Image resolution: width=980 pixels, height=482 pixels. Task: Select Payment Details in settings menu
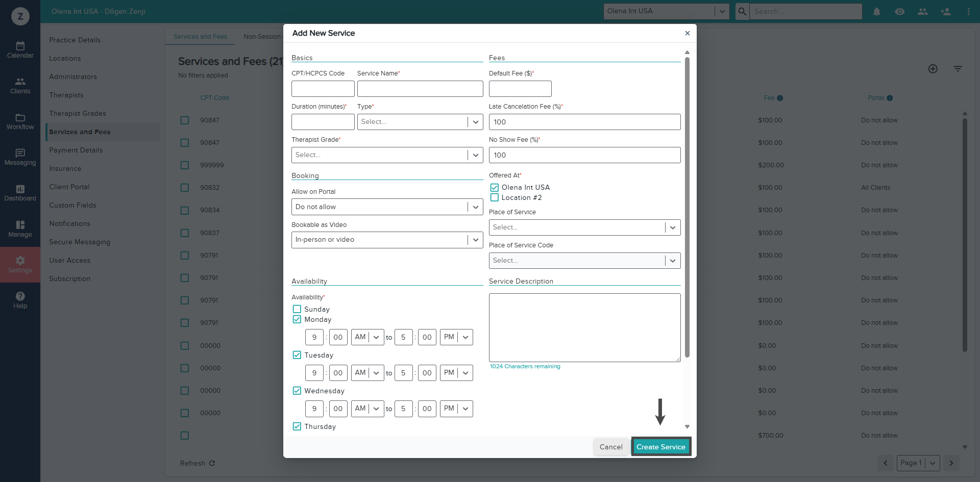76,150
